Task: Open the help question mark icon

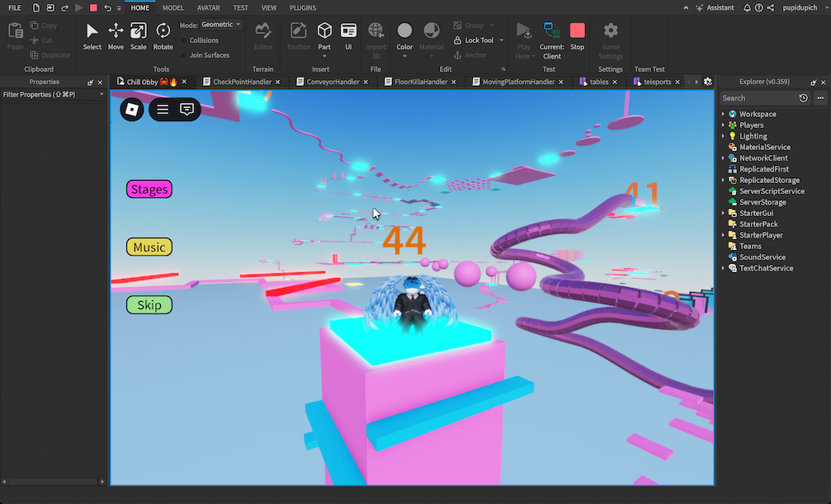Action: tap(759, 8)
